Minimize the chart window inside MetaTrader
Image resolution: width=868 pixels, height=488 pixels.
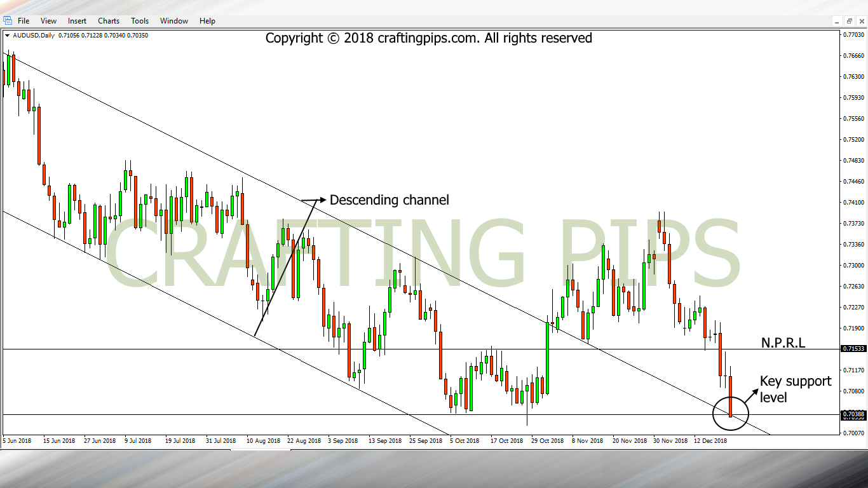tap(837, 21)
